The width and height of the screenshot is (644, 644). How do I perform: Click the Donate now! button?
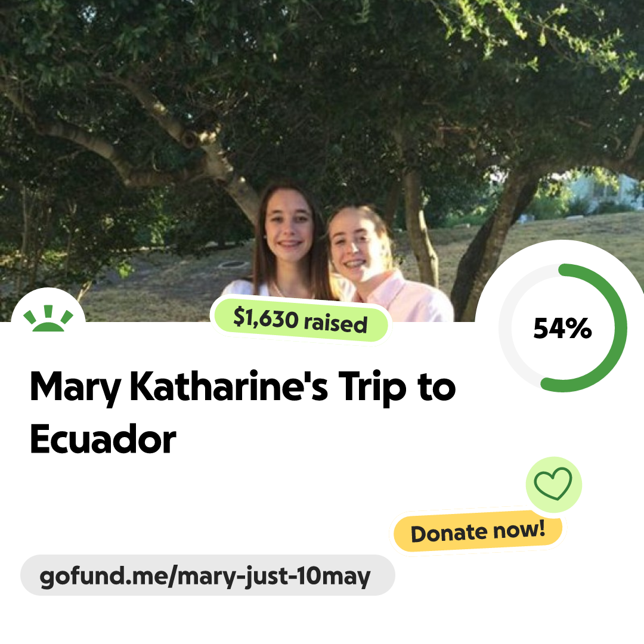[x=478, y=531]
